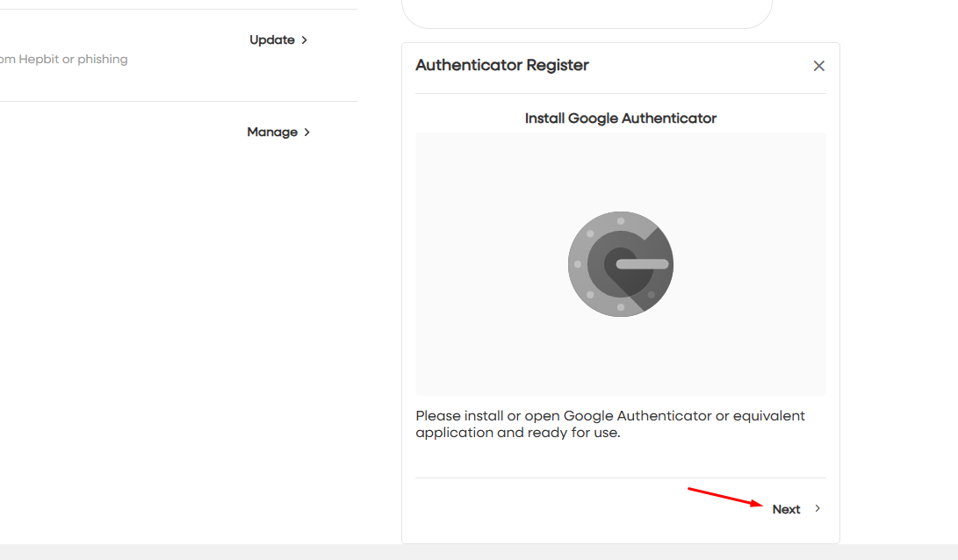Screen dimensions: 958x560
Task: Click the 'Please install or open' instruction line
Action: coord(609,416)
